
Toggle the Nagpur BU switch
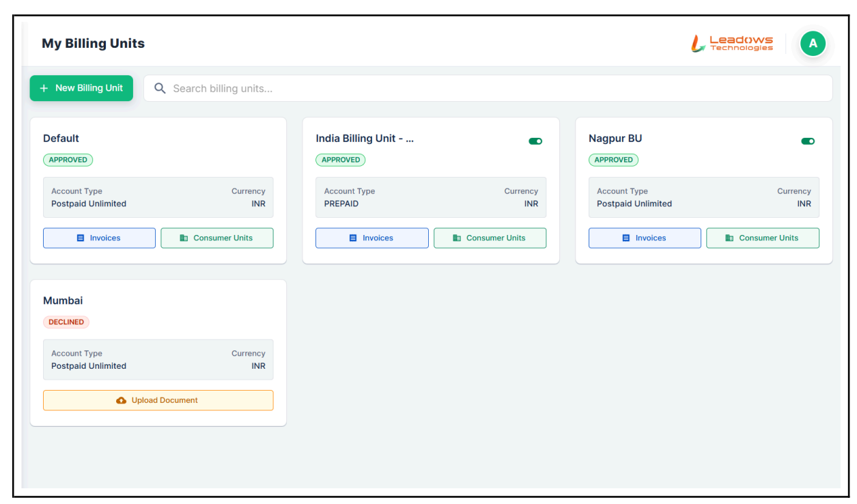click(x=808, y=141)
